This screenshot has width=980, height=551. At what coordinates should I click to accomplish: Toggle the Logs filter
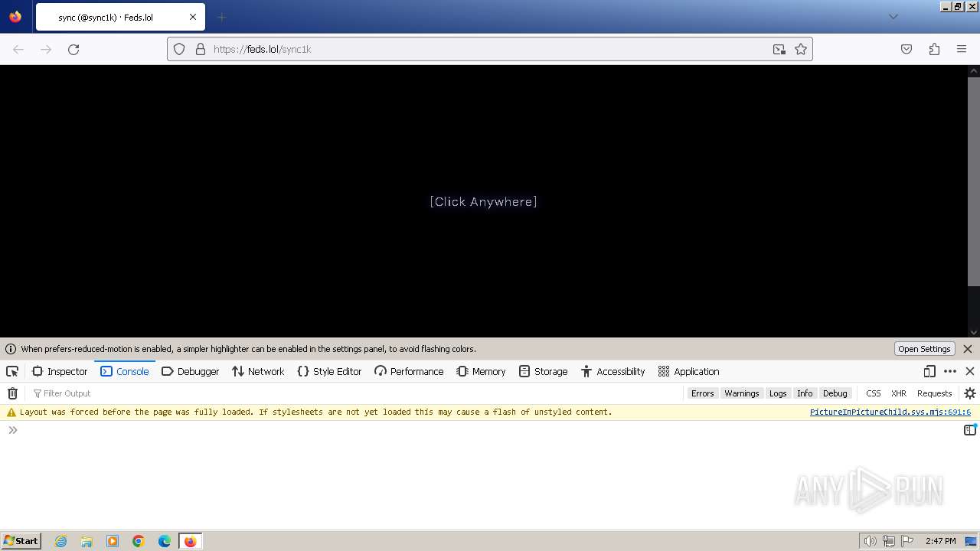(x=778, y=393)
